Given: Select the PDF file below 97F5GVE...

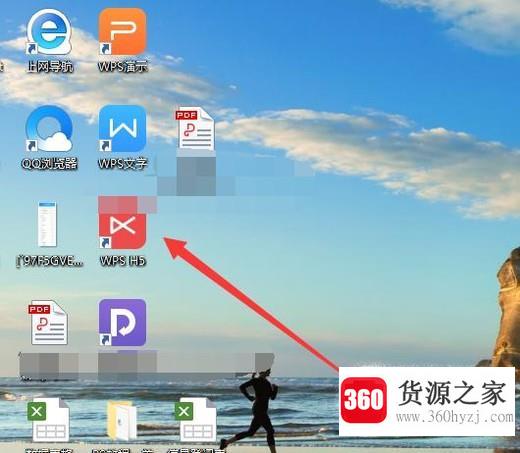Looking at the screenshot, I should pyautogui.click(x=49, y=323).
